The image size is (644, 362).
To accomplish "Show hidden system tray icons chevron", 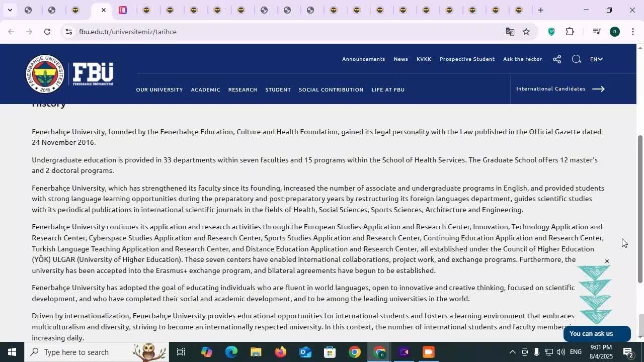I will pos(512,352).
